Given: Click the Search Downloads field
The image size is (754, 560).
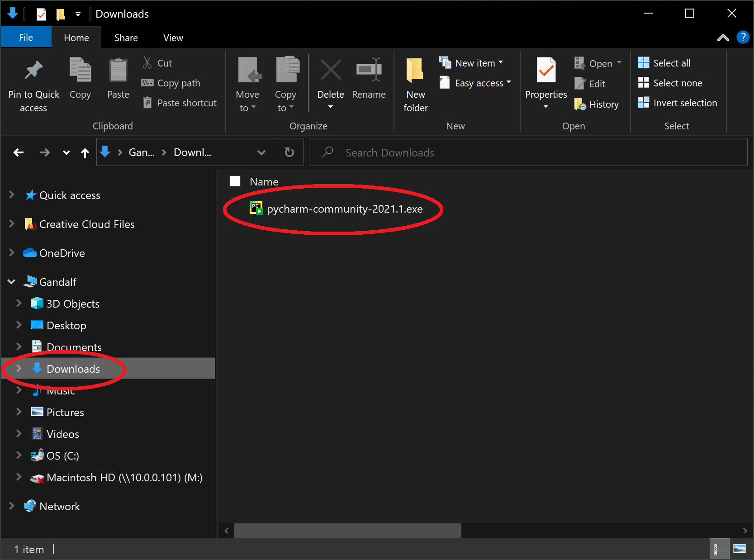Looking at the screenshot, I should pos(528,152).
